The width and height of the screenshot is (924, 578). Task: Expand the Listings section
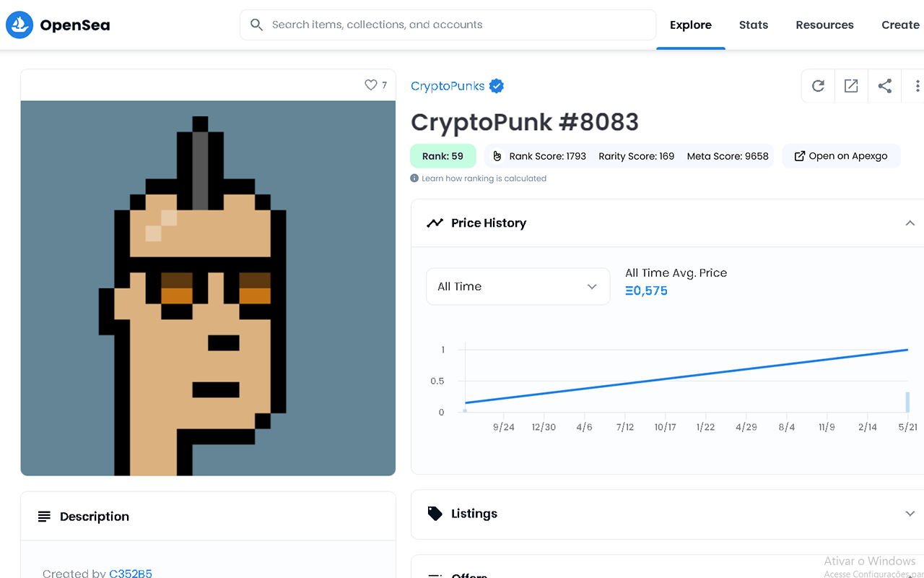pos(910,513)
